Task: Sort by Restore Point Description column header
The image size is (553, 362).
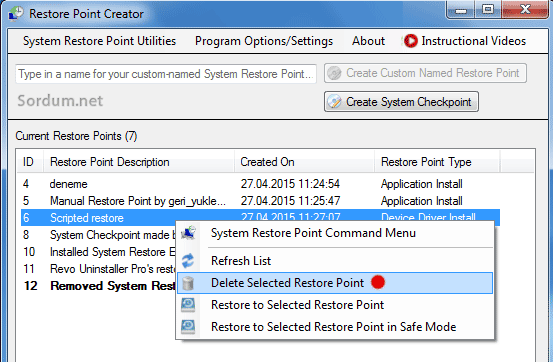Action: coord(139,162)
